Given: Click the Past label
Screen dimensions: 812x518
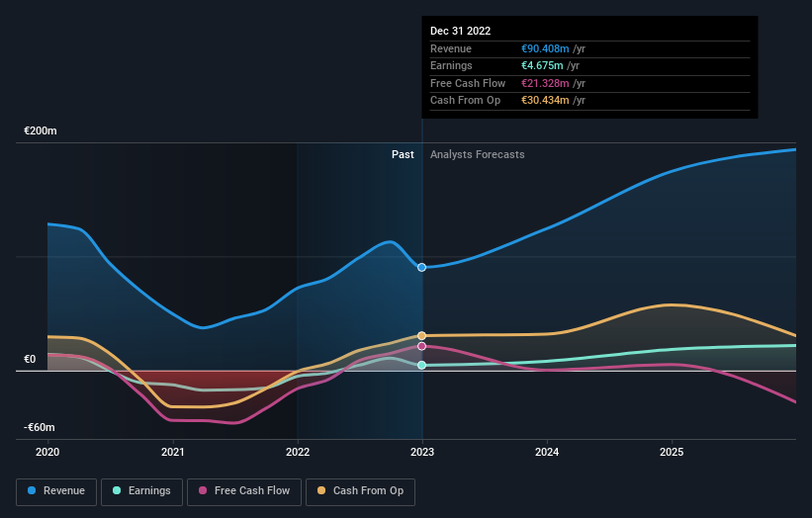Looking at the screenshot, I should tap(403, 155).
